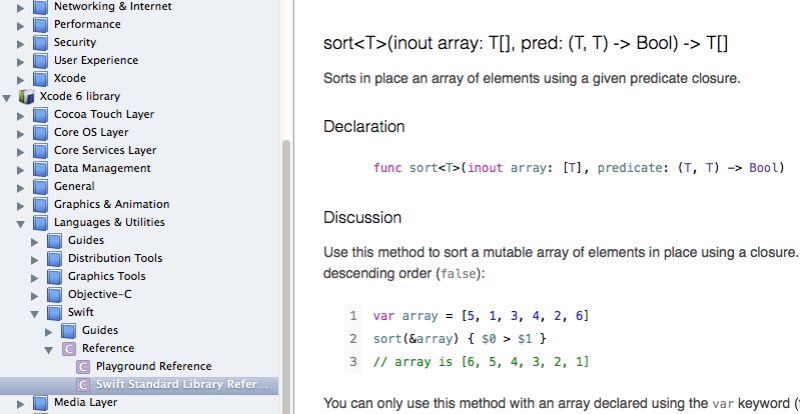Click the Graphics Tools folder icon
Screen dimensions: 800x414
coord(55,276)
